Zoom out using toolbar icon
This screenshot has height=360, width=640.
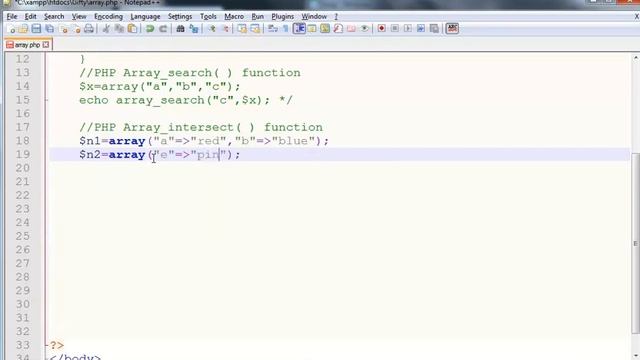(225, 29)
